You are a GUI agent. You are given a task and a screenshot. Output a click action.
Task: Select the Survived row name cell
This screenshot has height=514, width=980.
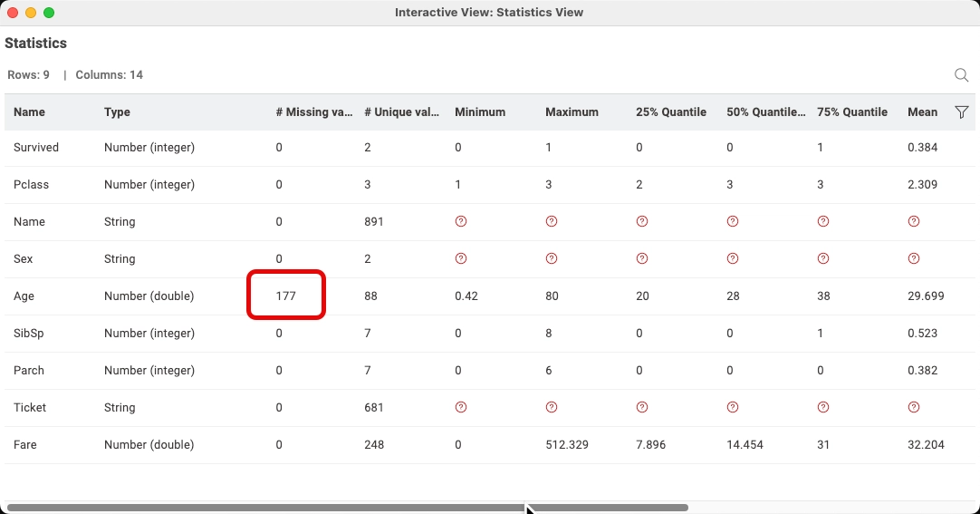tap(36, 147)
